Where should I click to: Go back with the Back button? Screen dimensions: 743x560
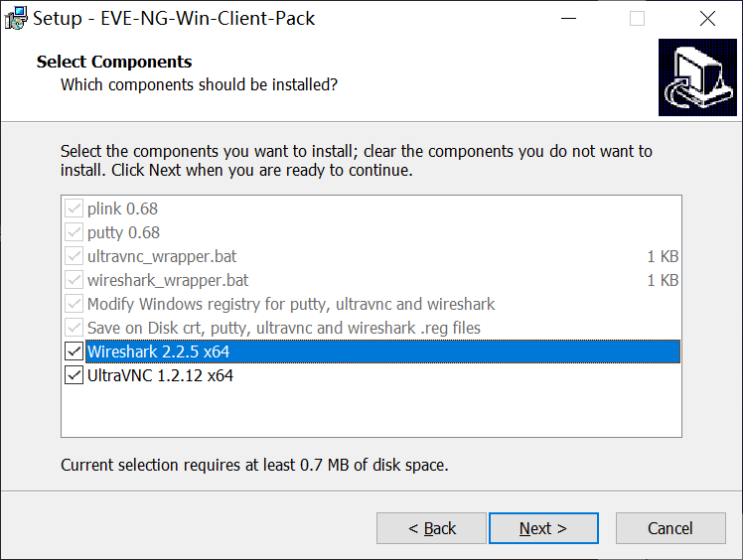(x=432, y=528)
